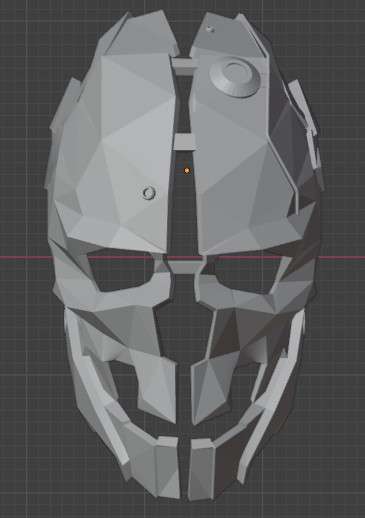This screenshot has width=365, height=518.
Task: Click the nose bridge bar between the eye sockets
Action: (x=184, y=267)
